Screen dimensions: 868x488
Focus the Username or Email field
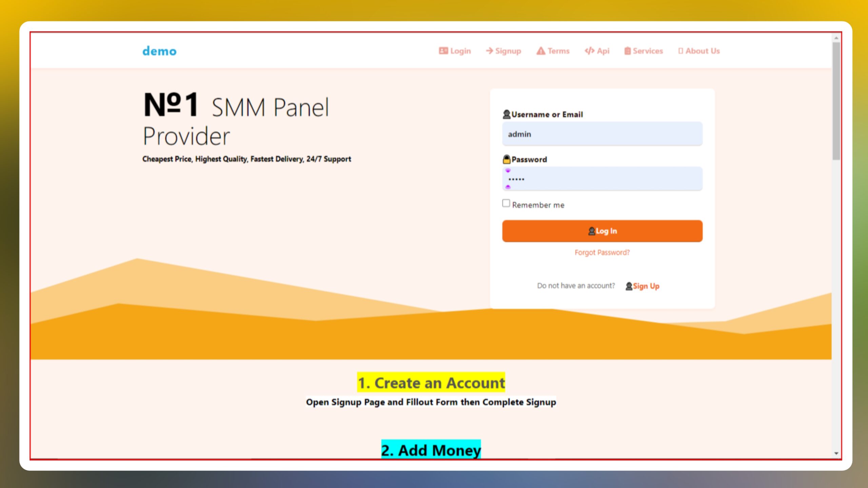[602, 134]
